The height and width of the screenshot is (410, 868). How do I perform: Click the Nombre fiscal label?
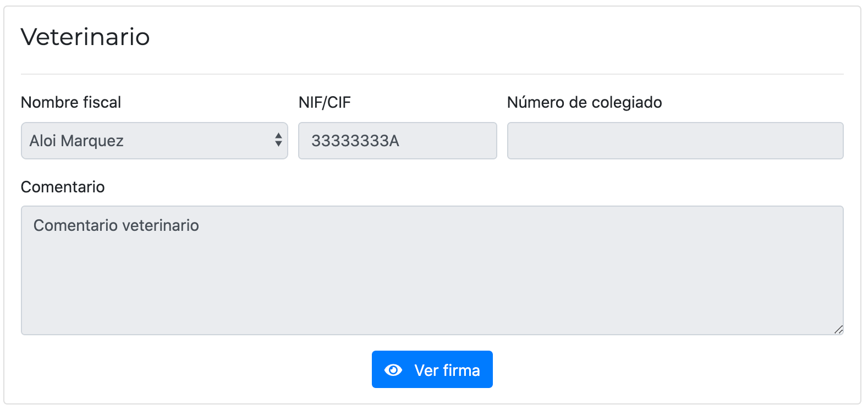coord(71,102)
